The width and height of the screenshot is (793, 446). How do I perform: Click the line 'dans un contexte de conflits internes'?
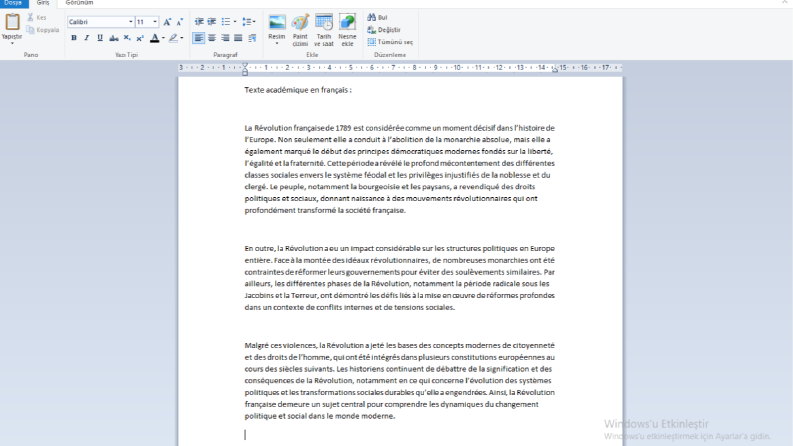pyautogui.click(x=349, y=307)
